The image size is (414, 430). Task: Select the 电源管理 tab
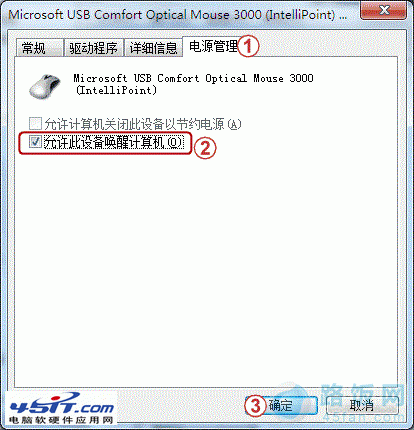pyautogui.click(x=213, y=47)
